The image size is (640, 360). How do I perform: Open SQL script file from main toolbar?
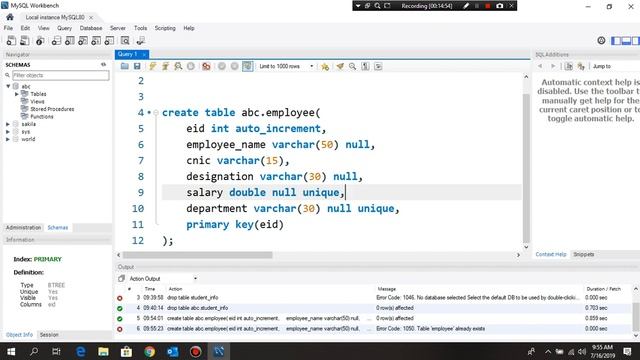point(24,40)
